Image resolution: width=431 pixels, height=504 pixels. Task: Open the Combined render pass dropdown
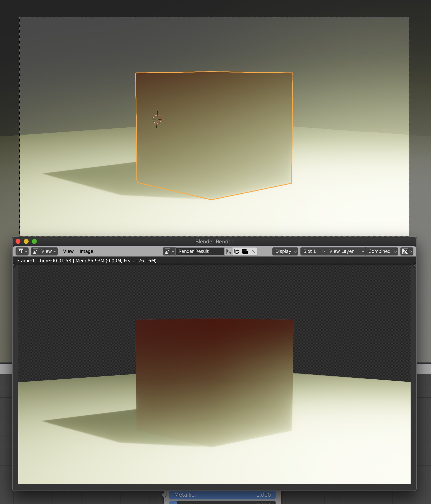pyautogui.click(x=382, y=251)
